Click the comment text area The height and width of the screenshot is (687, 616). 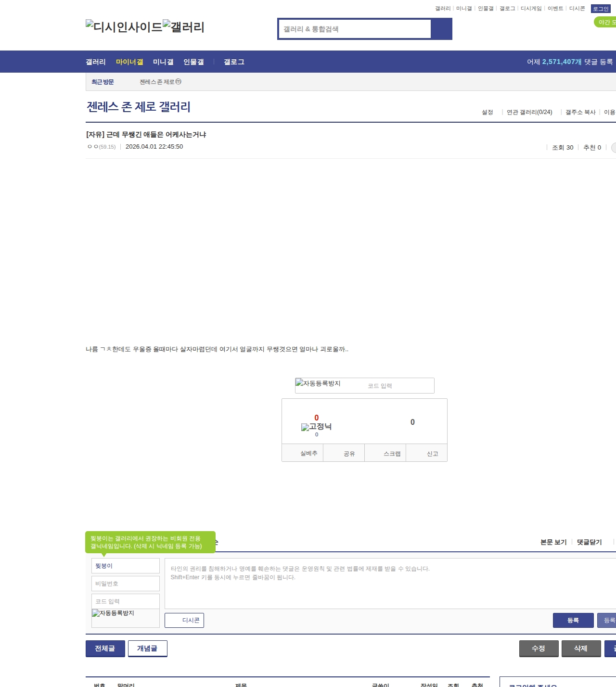[x=390, y=584]
